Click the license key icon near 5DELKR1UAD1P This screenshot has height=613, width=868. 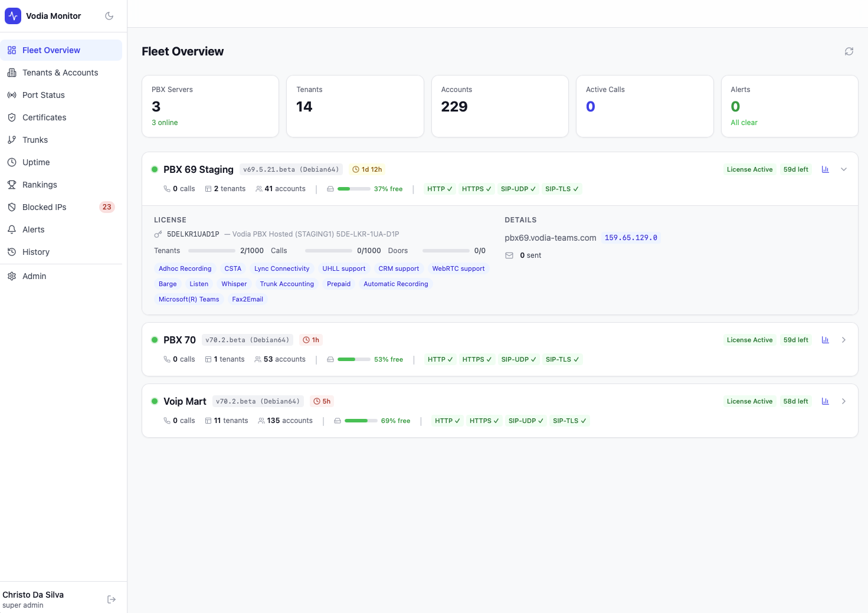tap(158, 234)
